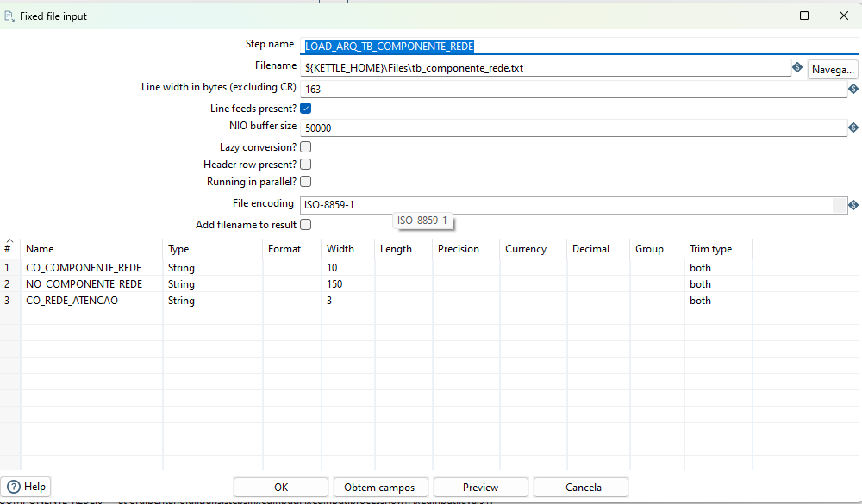This screenshot has width=862, height=504.
Task: Tick the Header row present checkbox
Action: click(x=306, y=165)
